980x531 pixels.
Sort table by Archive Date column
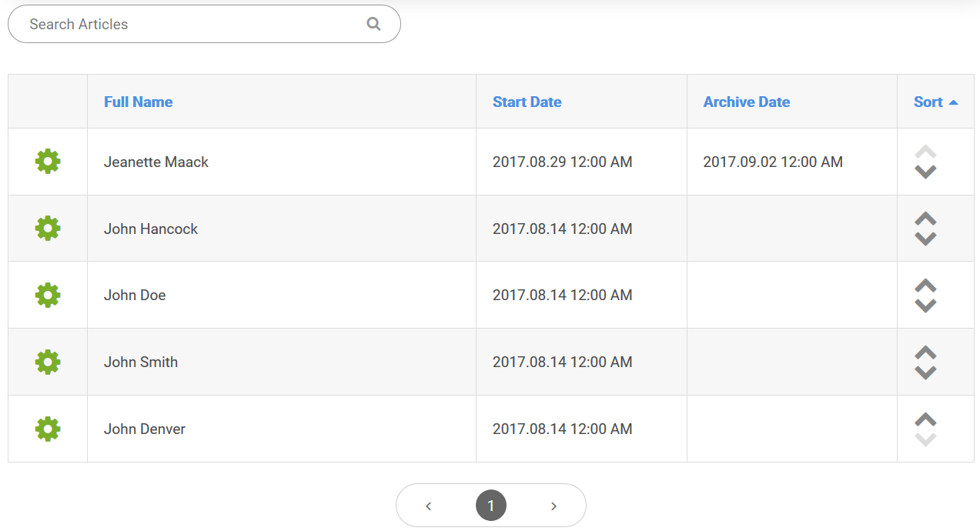point(747,102)
